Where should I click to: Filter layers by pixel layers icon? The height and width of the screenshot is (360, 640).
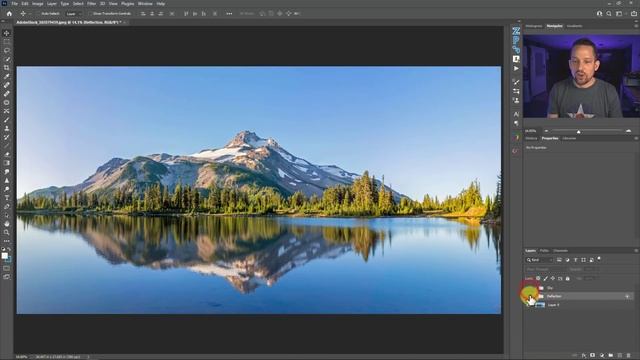pos(559,260)
